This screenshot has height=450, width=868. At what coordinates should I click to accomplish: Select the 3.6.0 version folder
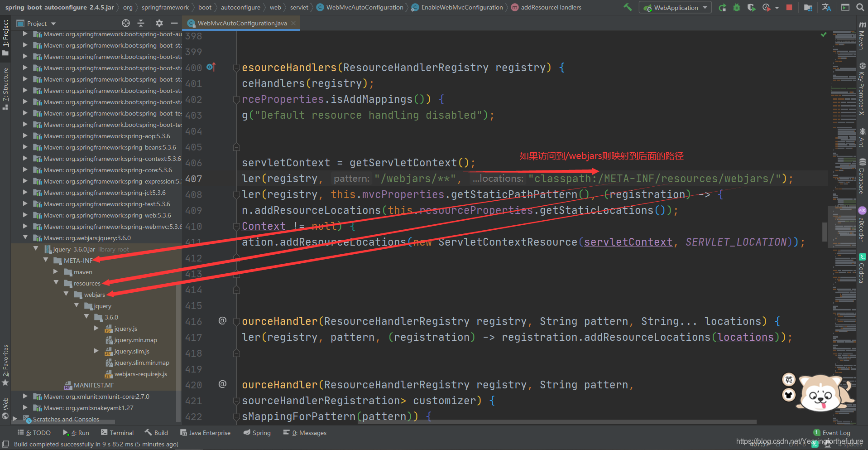click(111, 317)
